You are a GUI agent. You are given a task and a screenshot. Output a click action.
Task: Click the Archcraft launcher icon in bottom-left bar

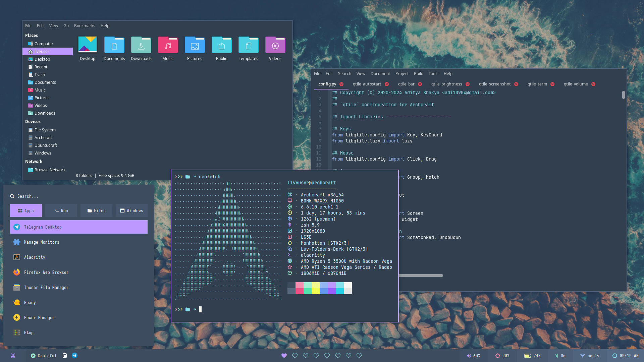(13, 356)
